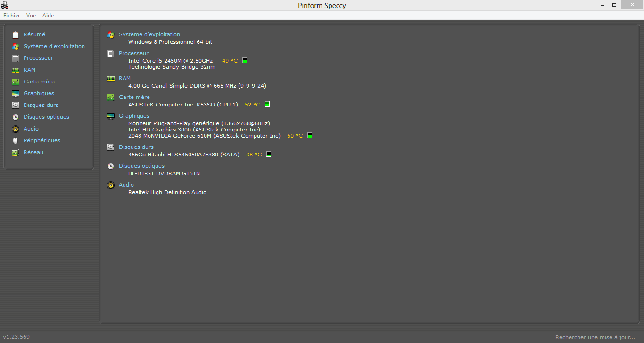Open Périphériques section in sidebar
The image size is (644, 343).
coord(42,140)
